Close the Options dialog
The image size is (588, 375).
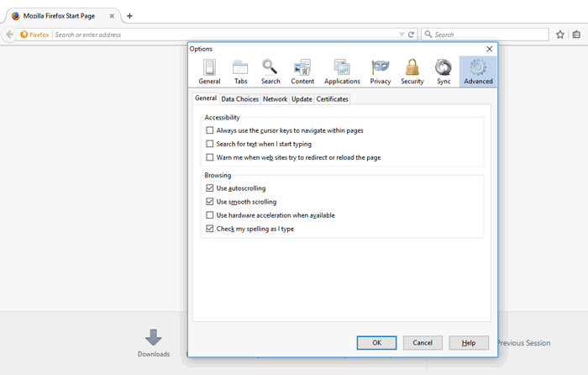click(490, 49)
